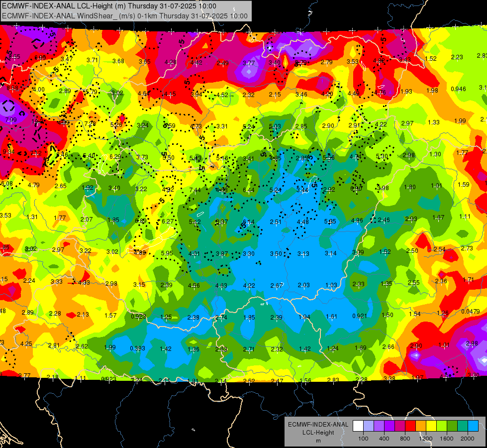Select the vivid violet swatch right of 400
Image resolution: width=487 pixels, height=448 pixels.
(390, 426)
